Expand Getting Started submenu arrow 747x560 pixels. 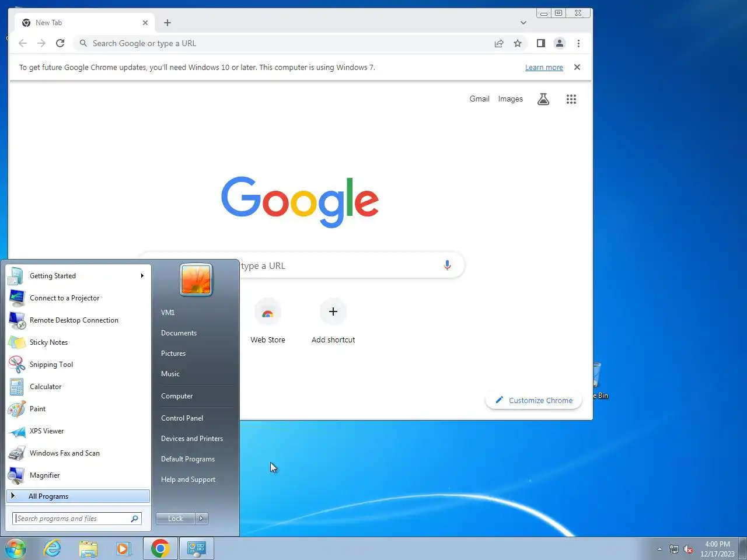pyautogui.click(x=142, y=276)
